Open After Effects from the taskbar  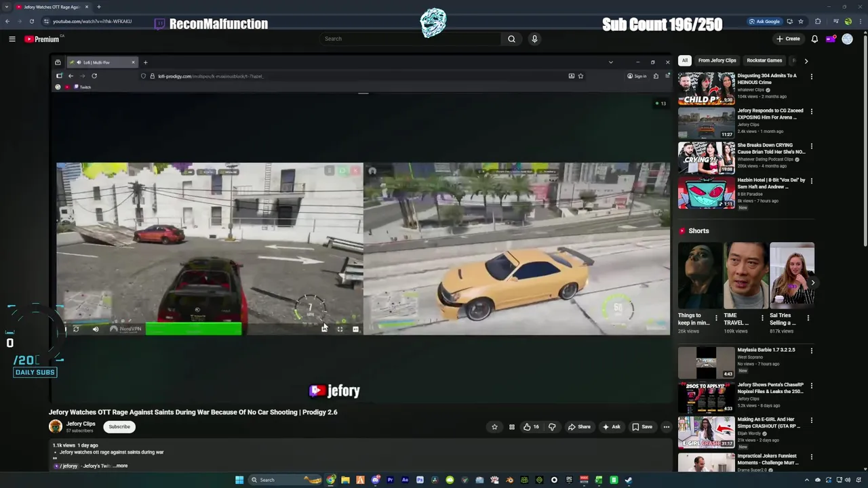tap(405, 480)
